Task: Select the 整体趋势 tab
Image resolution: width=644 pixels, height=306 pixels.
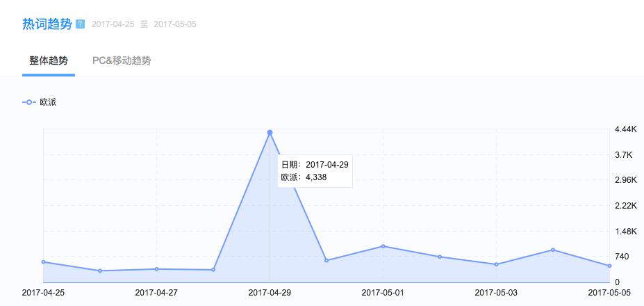Action: tap(49, 61)
